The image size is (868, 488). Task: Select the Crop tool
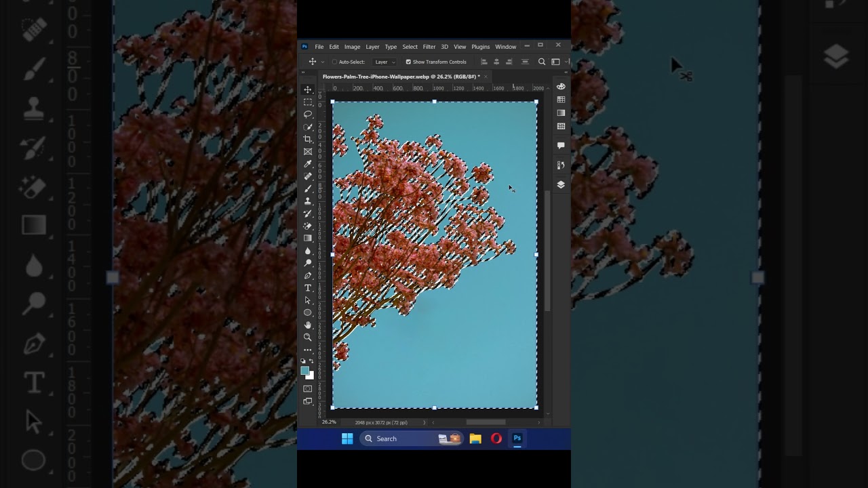[x=308, y=139]
